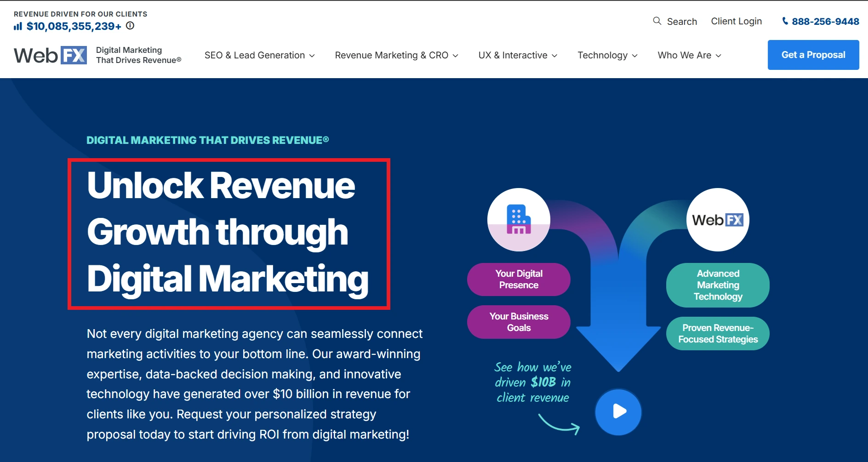Image resolution: width=868 pixels, height=462 pixels.
Task: Click the bar chart icon near $10,085,355,239+
Action: [x=18, y=26]
